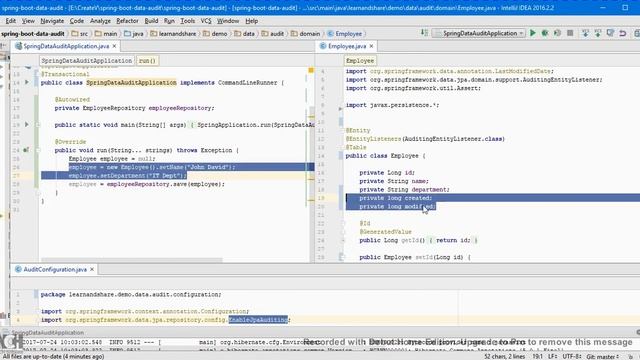The height and width of the screenshot is (360, 640).
Task: Click the java folder breadcrumb
Action: (x=134, y=33)
